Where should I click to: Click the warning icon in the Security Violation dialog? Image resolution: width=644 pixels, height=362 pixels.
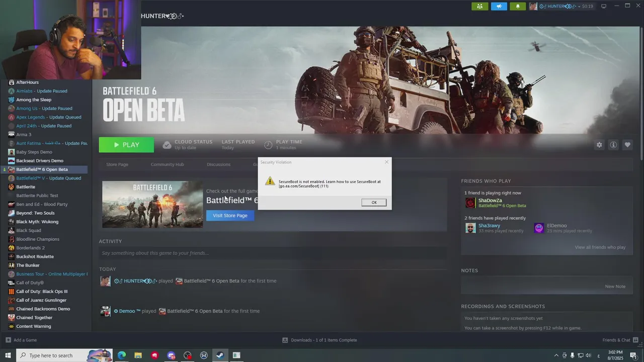pos(270,181)
